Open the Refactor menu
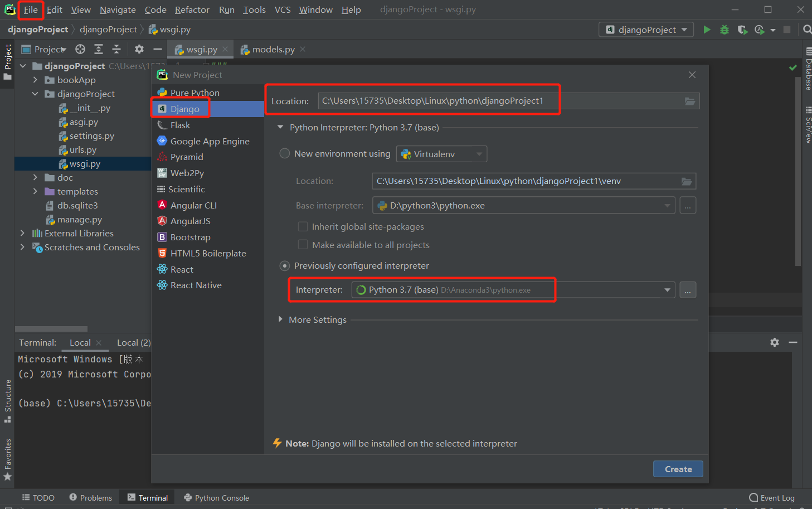This screenshot has width=812, height=509. click(192, 9)
